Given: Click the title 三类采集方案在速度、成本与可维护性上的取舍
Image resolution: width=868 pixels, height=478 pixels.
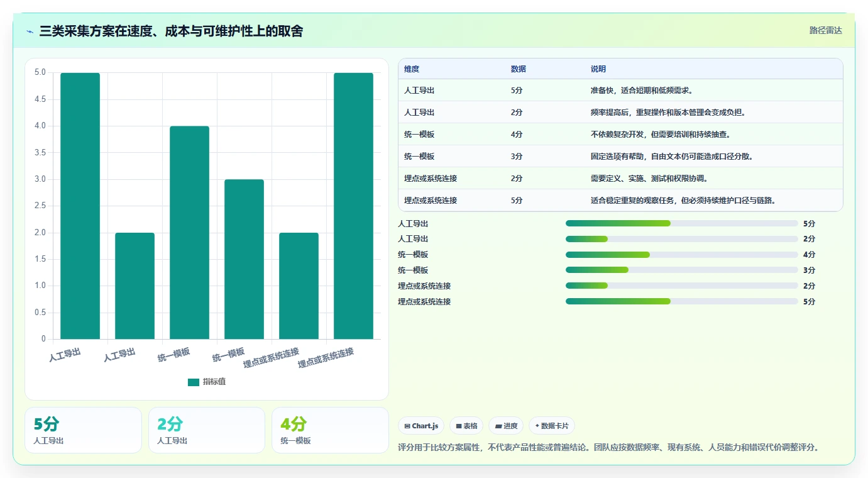Looking at the screenshot, I should click(x=171, y=31).
